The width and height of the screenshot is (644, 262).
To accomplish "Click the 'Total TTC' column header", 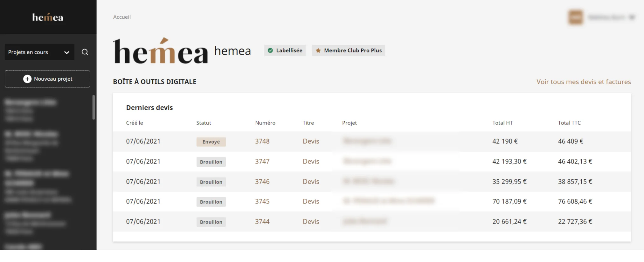I will coord(569,123).
